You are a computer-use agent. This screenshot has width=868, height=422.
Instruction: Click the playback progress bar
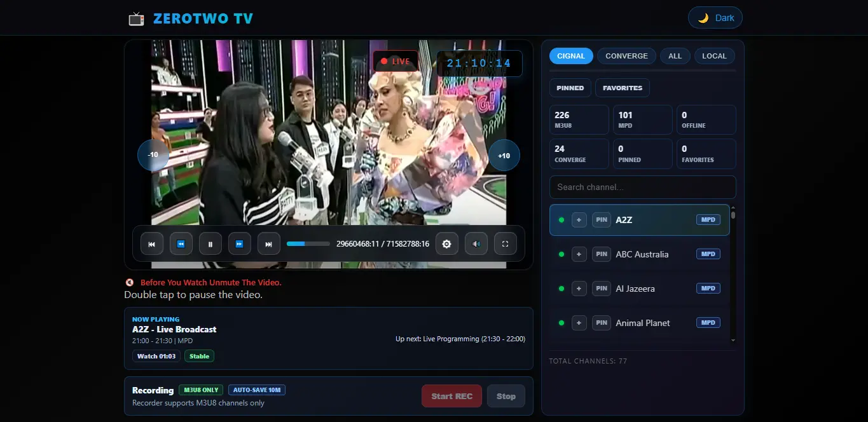(308, 243)
